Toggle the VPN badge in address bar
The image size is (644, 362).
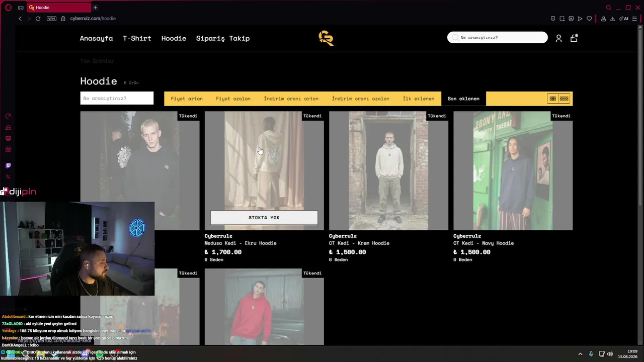coord(51,19)
